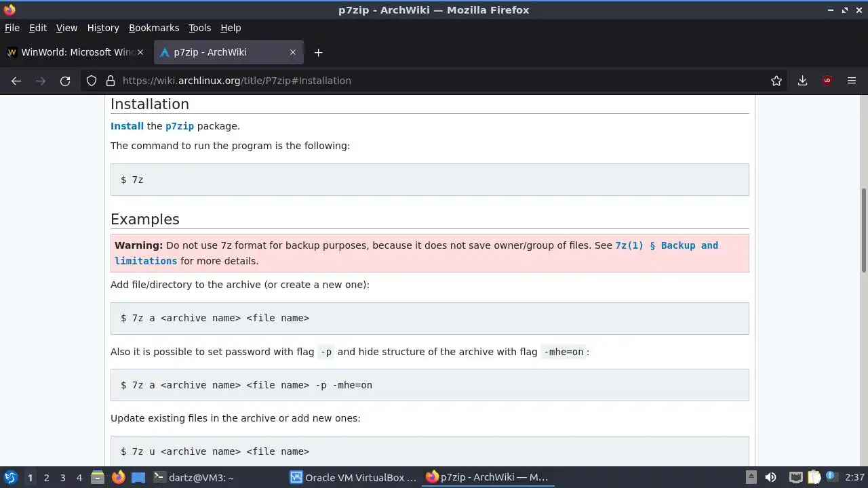Select workspace 1 in the pager
The height and width of the screenshot is (488, 868).
tap(30, 477)
